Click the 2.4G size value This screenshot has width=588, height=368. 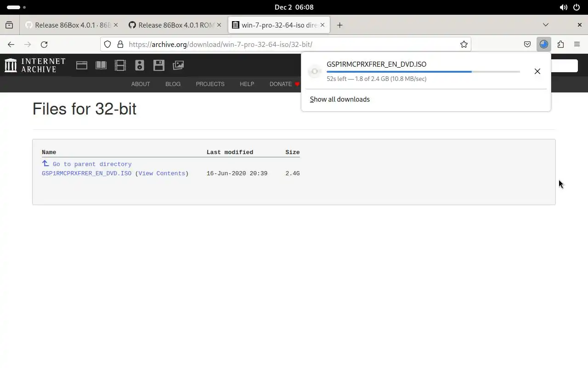292,173
